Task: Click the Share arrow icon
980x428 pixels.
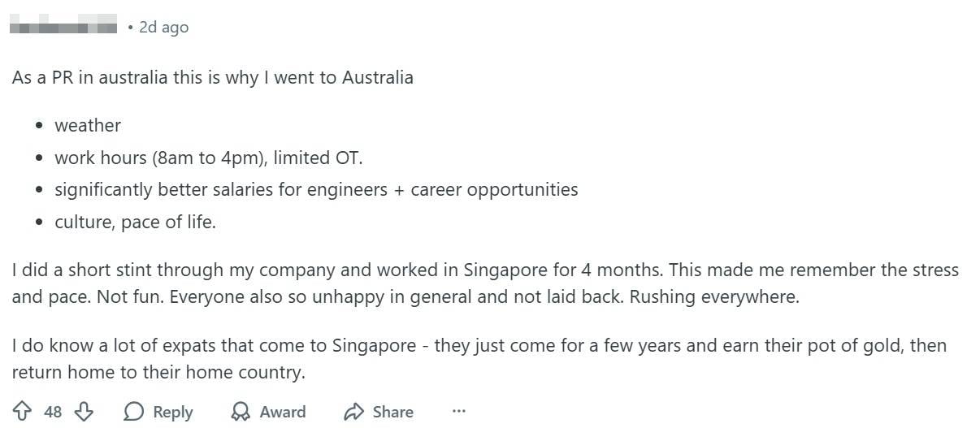Action: pos(353,412)
